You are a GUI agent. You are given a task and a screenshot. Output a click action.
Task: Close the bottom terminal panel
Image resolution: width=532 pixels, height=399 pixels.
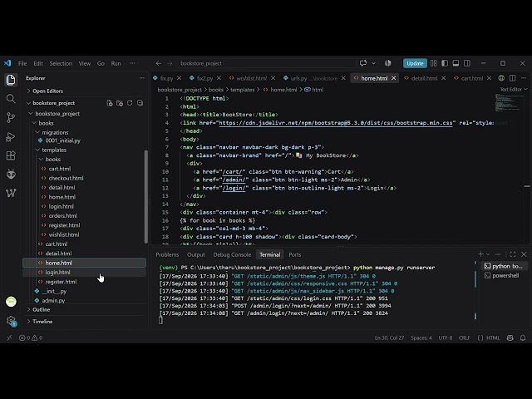click(524, 254)
